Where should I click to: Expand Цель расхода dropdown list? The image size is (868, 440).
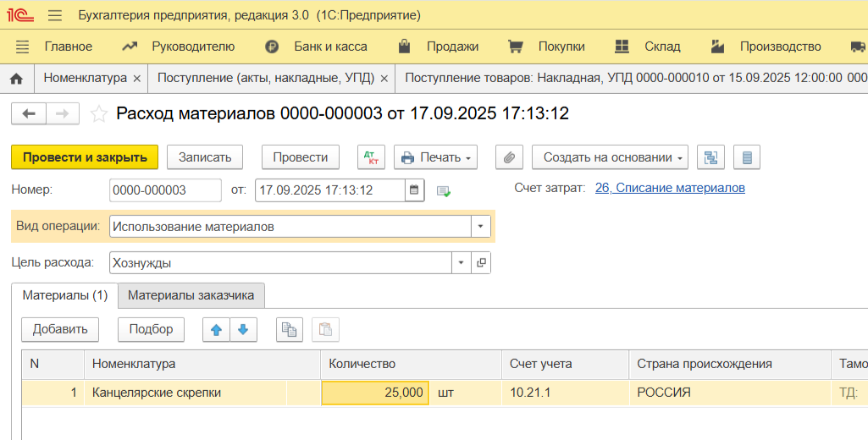[x=462, y=263]
